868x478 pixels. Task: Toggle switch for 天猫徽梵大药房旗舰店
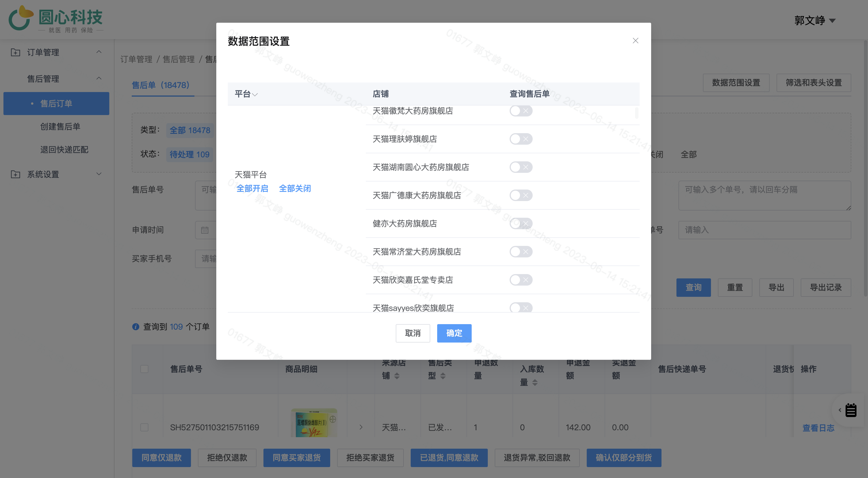(x=521, y=111)
